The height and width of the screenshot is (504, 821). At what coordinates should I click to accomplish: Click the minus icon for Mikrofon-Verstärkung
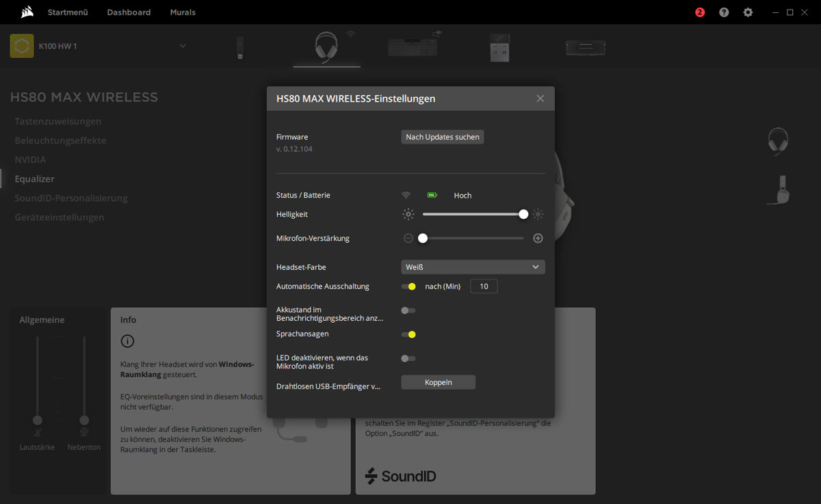(x=408, y=239)
